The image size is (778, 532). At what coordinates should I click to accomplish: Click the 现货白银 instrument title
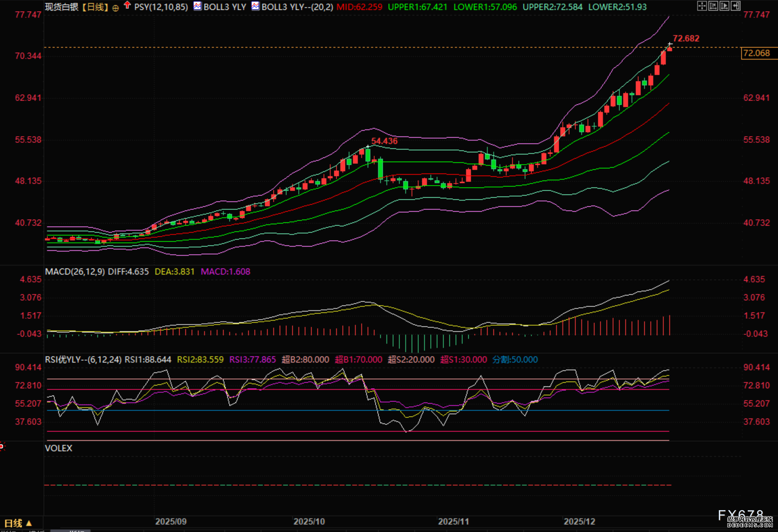coord(61,7)
